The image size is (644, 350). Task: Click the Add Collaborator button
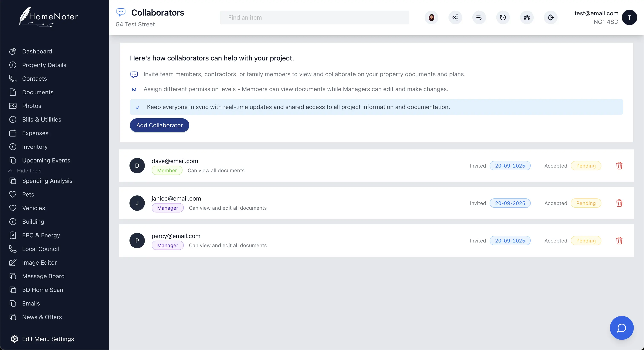(160, 125)
